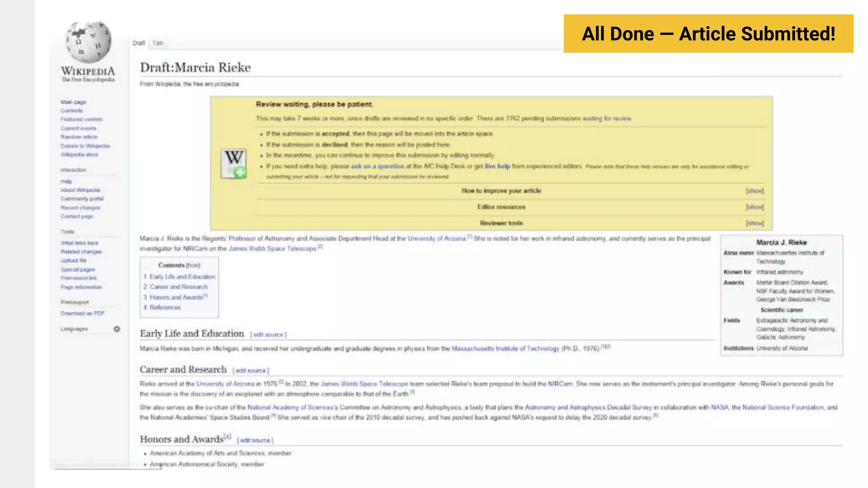Open Community portal sidebar link
The image size is (868, 488).
point(82,199)
